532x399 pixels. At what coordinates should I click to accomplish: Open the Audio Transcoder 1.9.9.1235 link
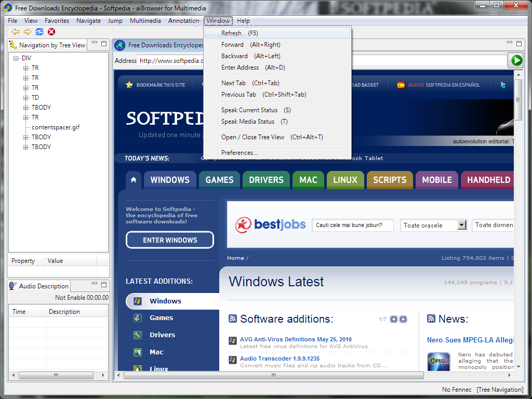(280, 358)
